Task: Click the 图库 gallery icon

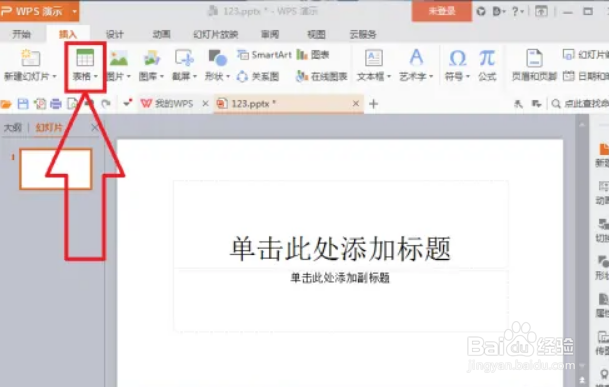Action: (152, 58)
